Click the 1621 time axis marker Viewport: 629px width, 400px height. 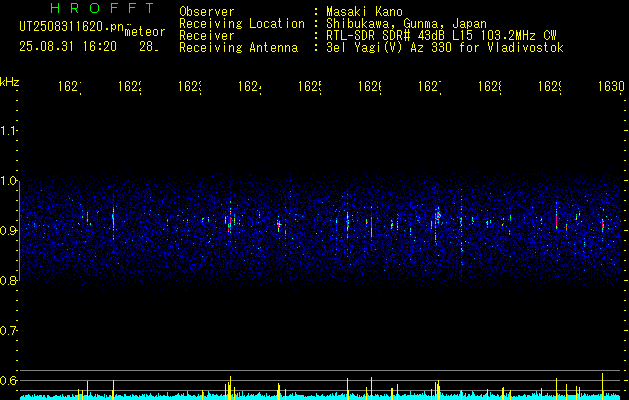[70, 87]
